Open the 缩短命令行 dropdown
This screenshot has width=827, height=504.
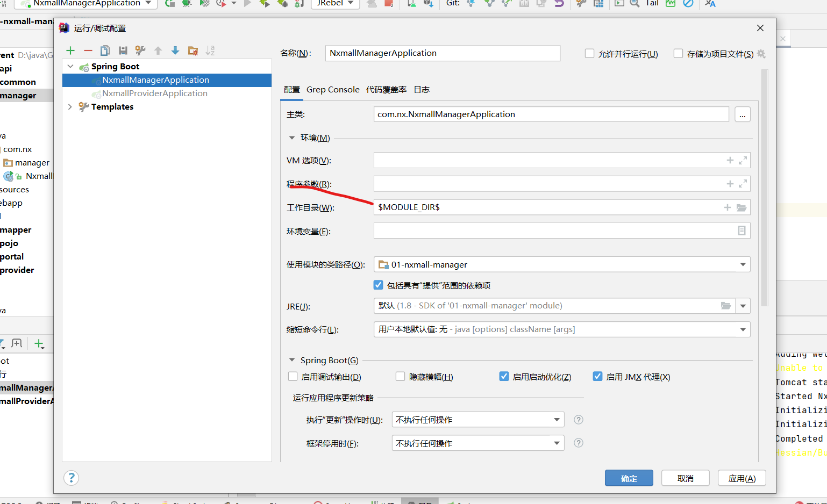coord(562,329)
